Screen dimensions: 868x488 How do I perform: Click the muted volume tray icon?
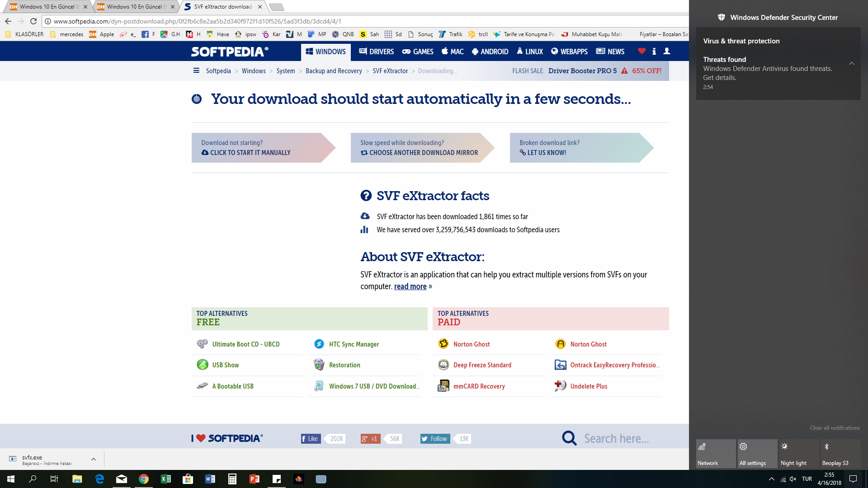pos(793,479)
